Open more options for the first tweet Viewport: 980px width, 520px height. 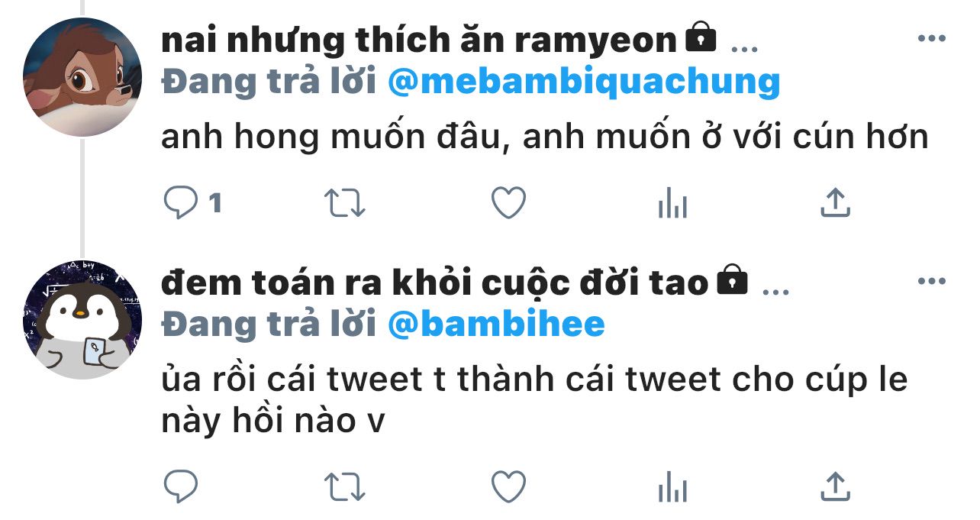point(931,39)
